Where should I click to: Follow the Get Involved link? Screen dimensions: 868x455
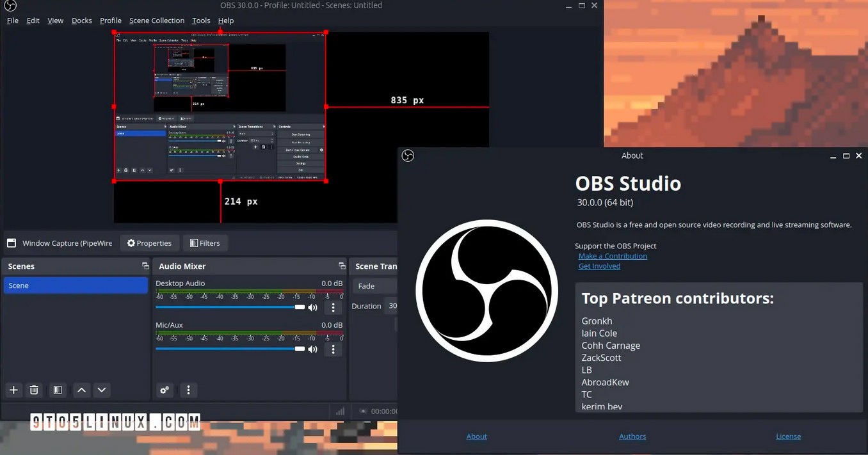click(599, 266)
